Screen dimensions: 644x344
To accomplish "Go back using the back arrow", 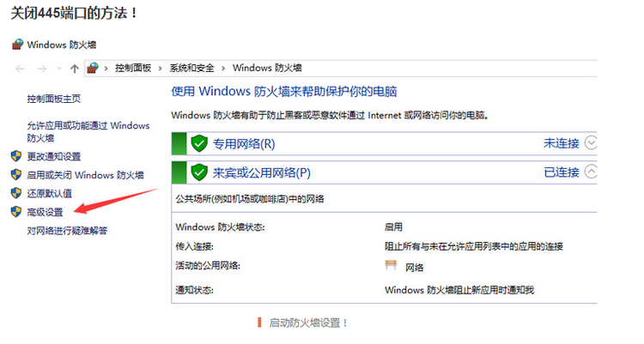I will 21,68.
